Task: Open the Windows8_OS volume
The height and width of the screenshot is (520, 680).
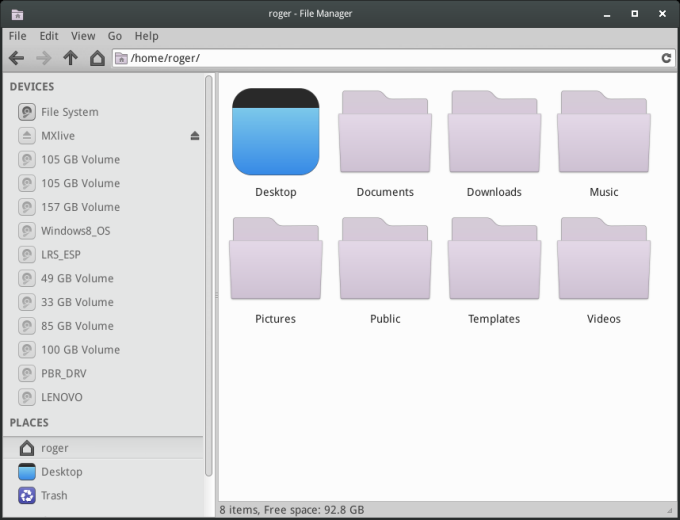Action: coord(74,231)
